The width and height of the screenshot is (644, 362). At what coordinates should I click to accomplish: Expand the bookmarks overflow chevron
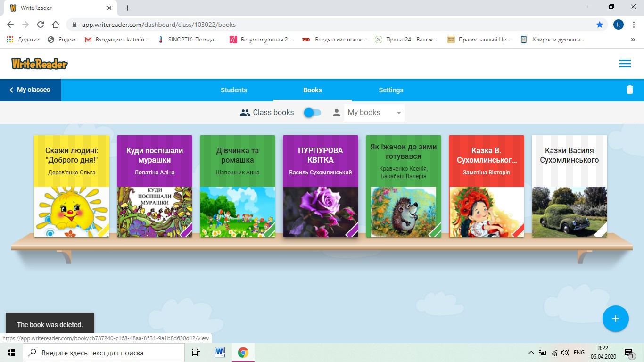click(x=633, y=40)
